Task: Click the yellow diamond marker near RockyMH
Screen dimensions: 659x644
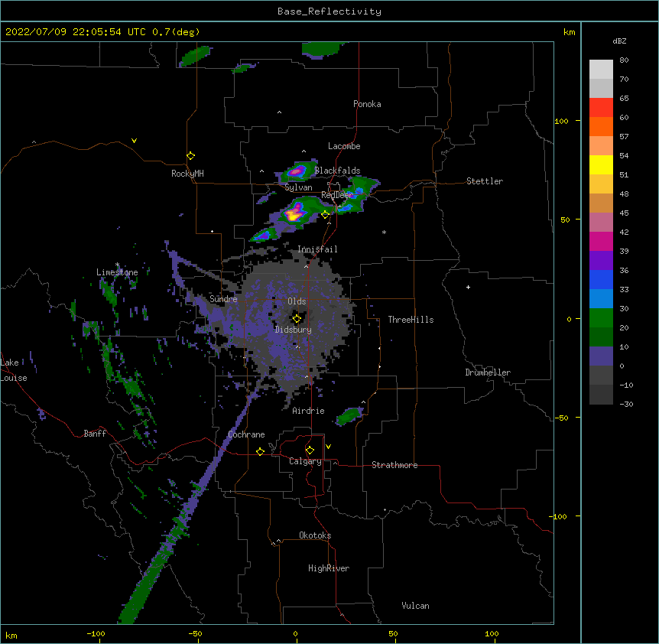Action: coord(190,156)
